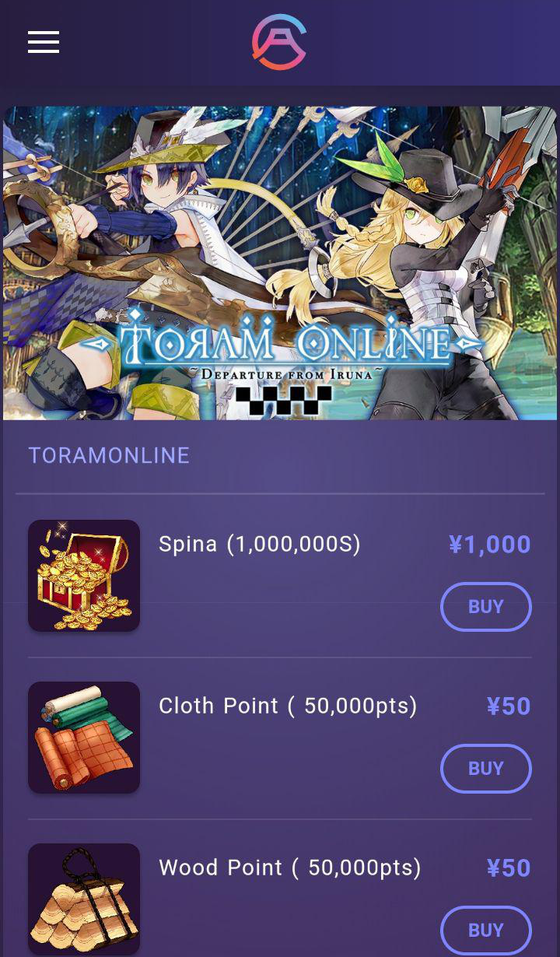Buy Spina (1,000,000S)
The width and height of the screenshot is (560, 957).
(486, 607)
